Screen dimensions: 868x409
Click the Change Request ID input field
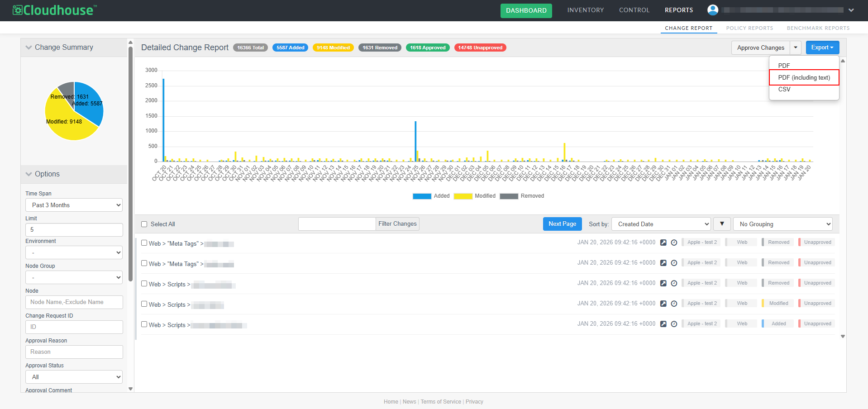(x=74, y=327)
